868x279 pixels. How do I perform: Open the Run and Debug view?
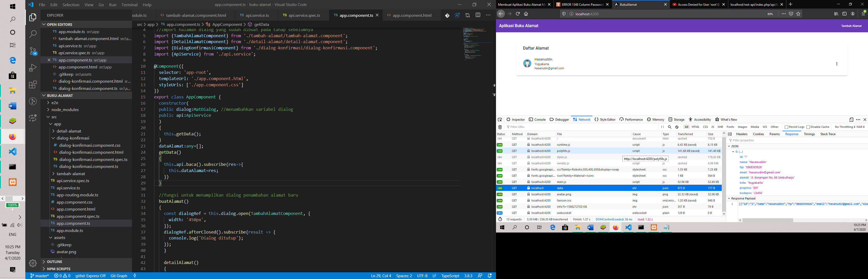[x=33, y=68]
